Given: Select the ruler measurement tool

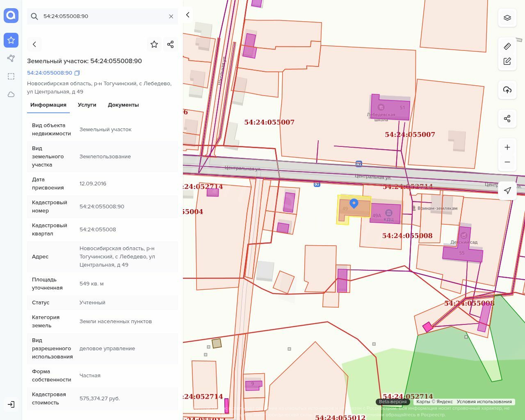Looking at the screenshot, I should pos(507,46).
